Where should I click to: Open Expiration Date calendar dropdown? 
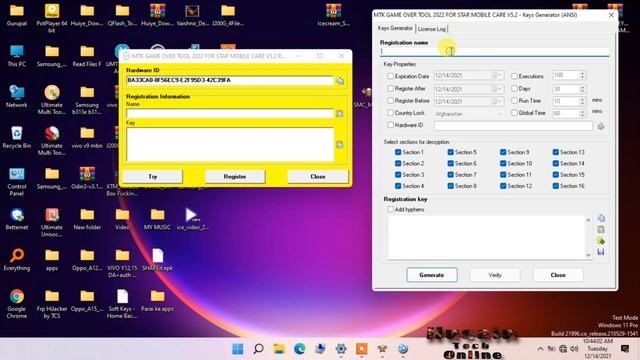click(x=497, y=76)
